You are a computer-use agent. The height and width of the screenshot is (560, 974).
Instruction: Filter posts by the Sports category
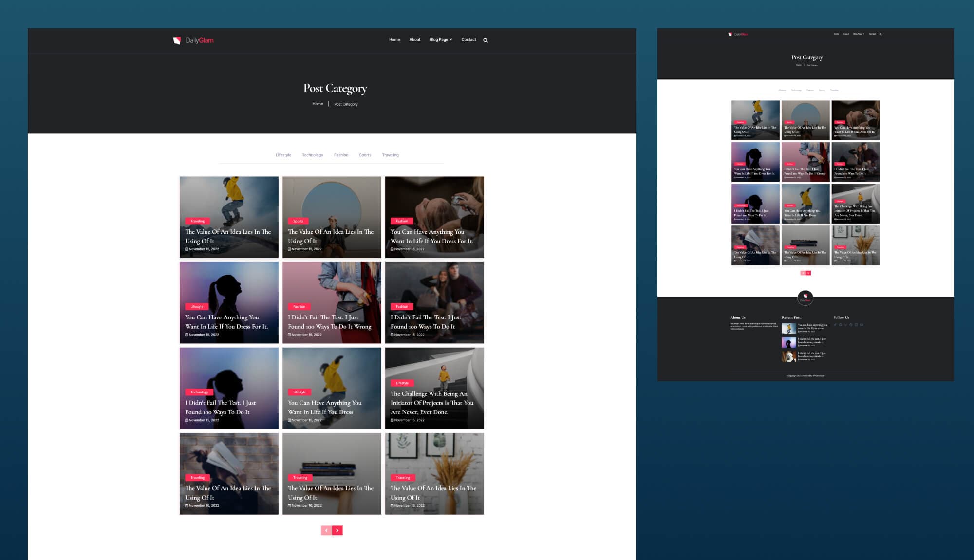click(365, 155)
